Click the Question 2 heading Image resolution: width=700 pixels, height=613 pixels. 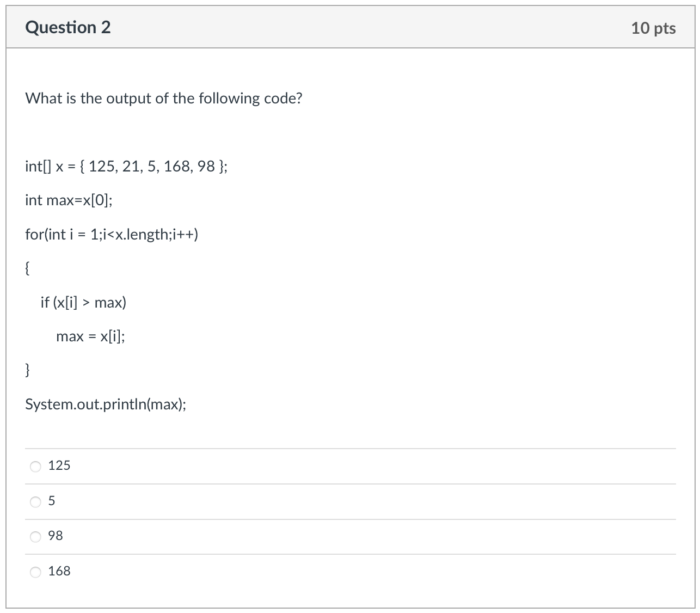coord(68,27)
